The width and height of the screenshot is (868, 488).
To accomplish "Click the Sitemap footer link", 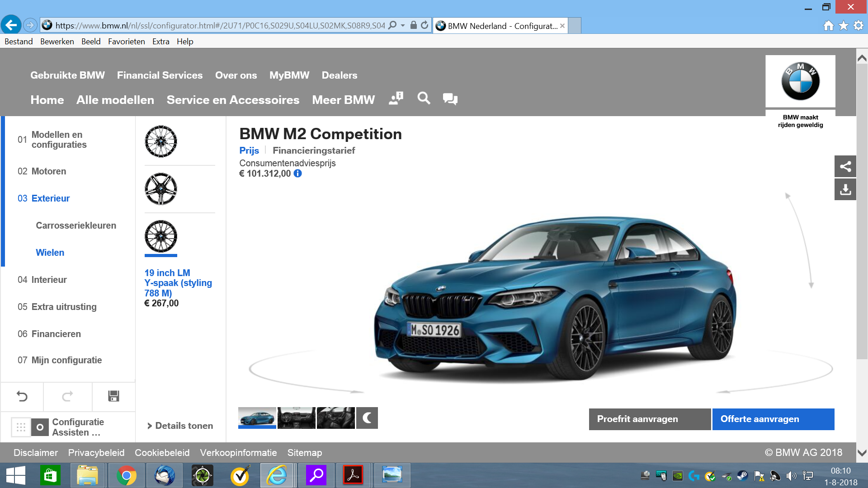I will point(305,453).
